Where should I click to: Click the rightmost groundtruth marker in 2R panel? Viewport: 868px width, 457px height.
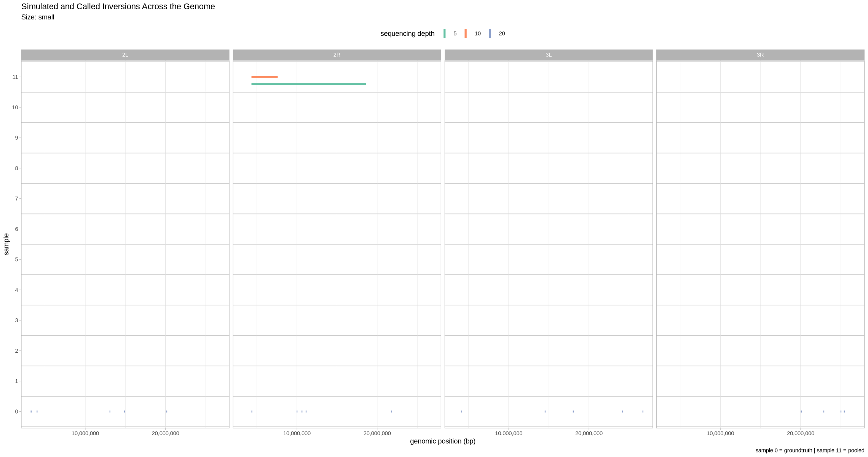(391, 411)
